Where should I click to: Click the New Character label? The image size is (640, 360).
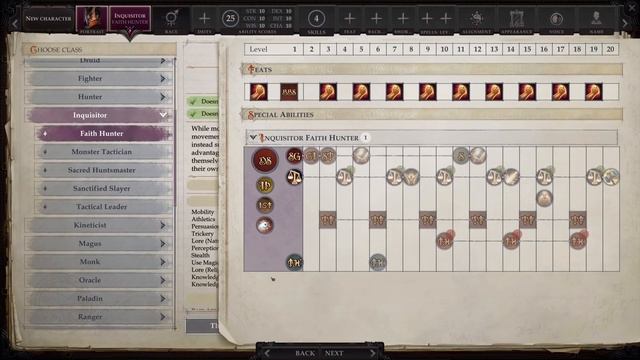[x=48, y=18]
